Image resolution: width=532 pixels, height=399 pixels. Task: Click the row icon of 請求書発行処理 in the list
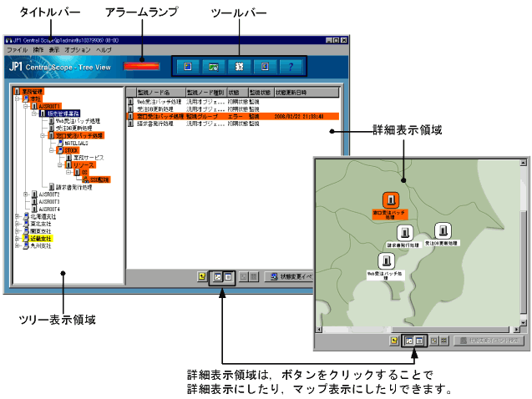pyautogui.click(x=130, y=124)
